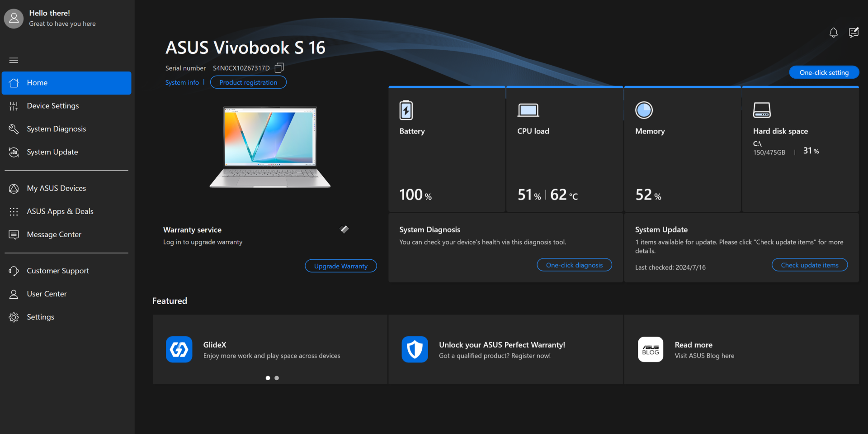The width and height of the screenshot is (868, 434).
Task: Copy the serial number with copy icon
Action: (279, 68)
